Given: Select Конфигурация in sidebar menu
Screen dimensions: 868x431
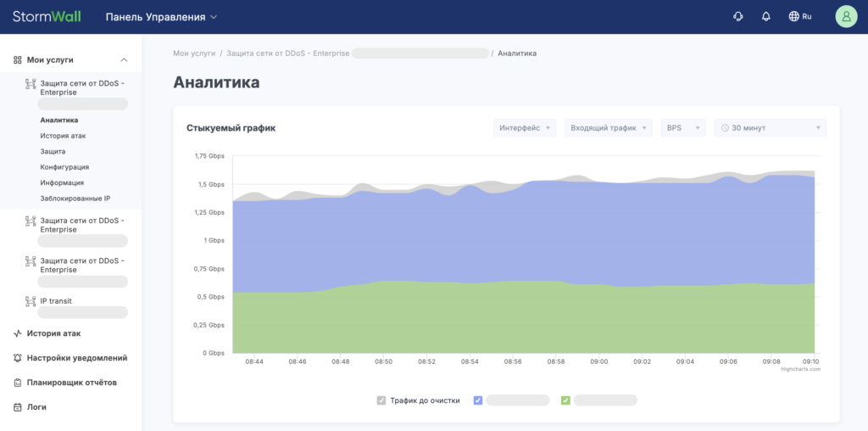Looking at the screenshot, I should pyautogui.click(x=64, y=167).
